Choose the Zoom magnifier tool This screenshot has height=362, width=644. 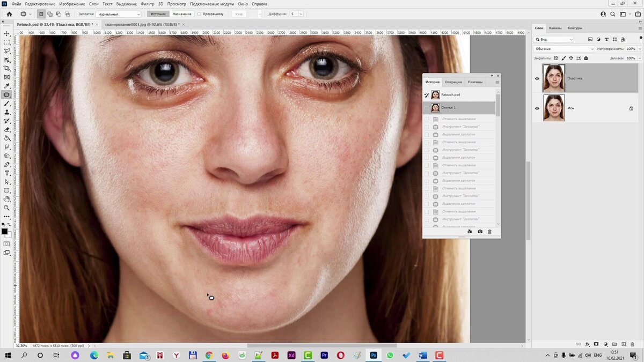tap(7, 208)
